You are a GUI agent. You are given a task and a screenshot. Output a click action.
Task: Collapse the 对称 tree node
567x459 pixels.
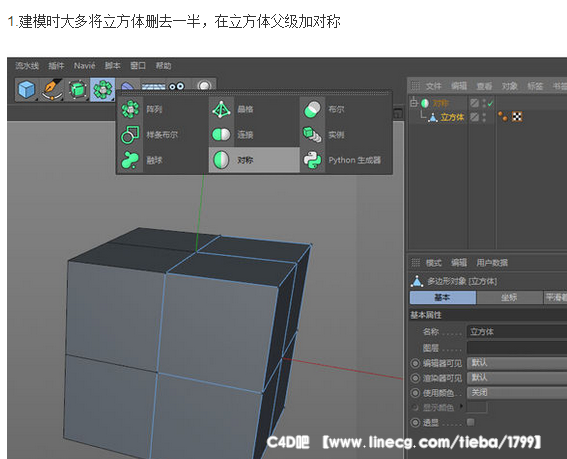(413, 103)
